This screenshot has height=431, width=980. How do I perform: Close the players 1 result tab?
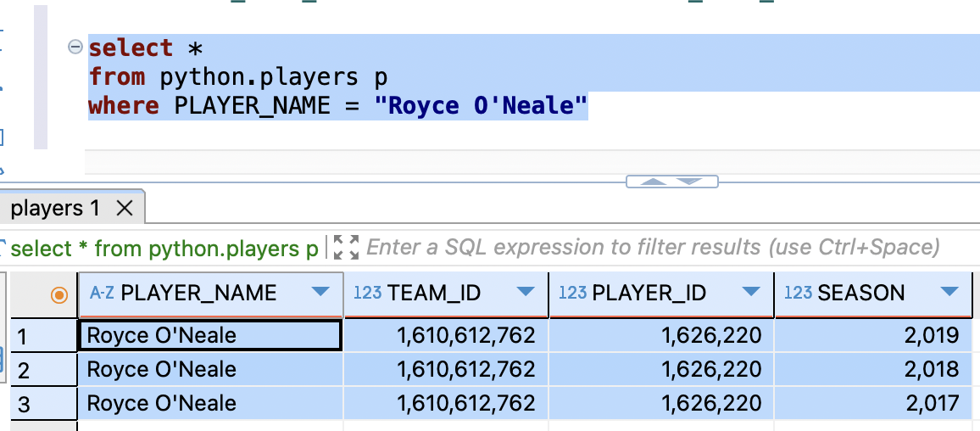125,209
